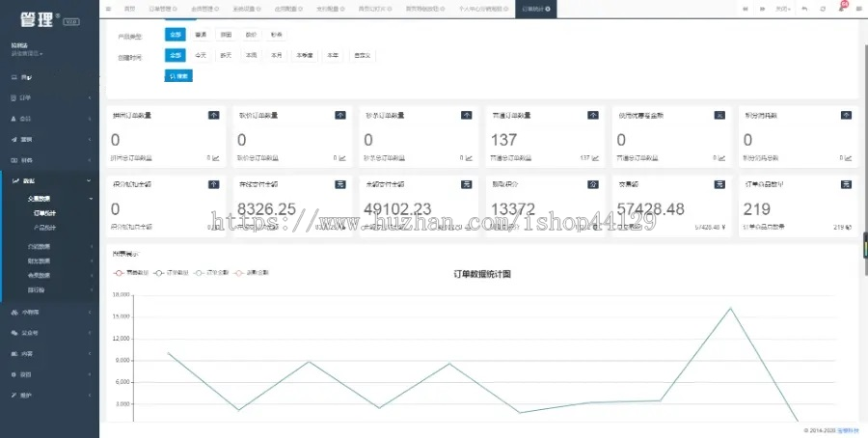Click the badge icon on the 拼团订单数量 card

214,115
